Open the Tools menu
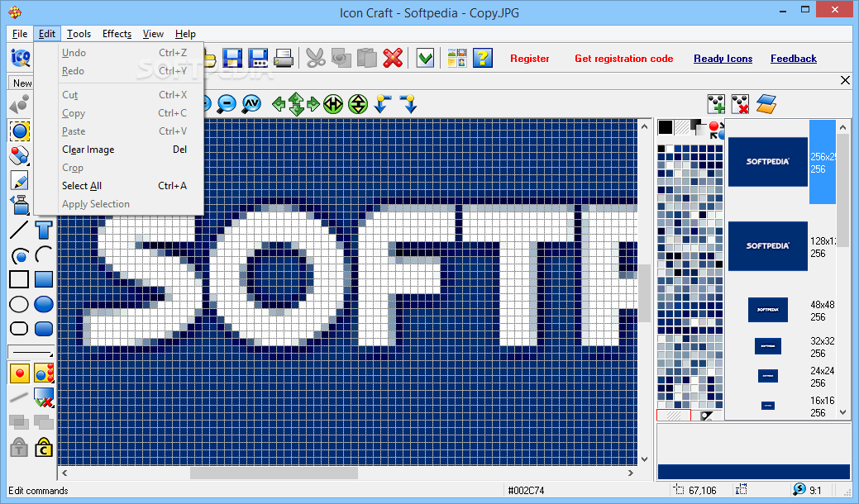Screen dimensions: 859x504 tap(79, 34)
